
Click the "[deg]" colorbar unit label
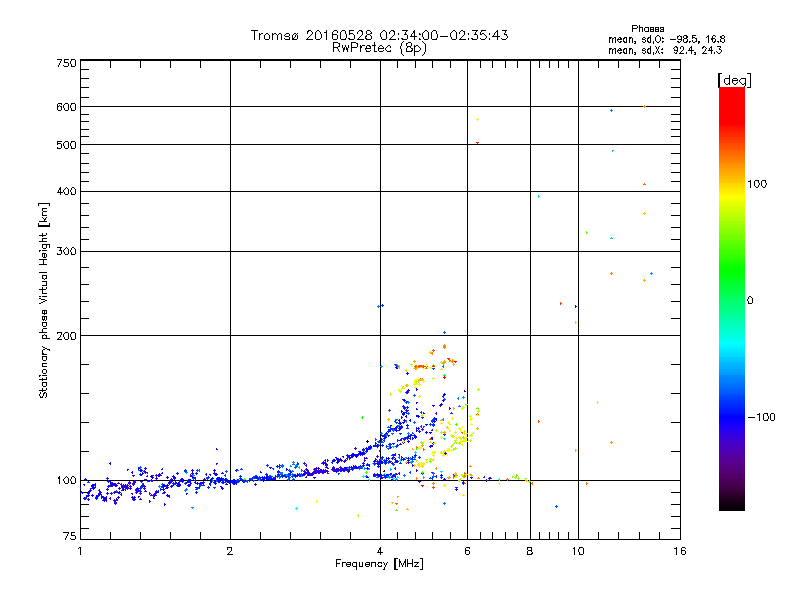click(734, 80)
